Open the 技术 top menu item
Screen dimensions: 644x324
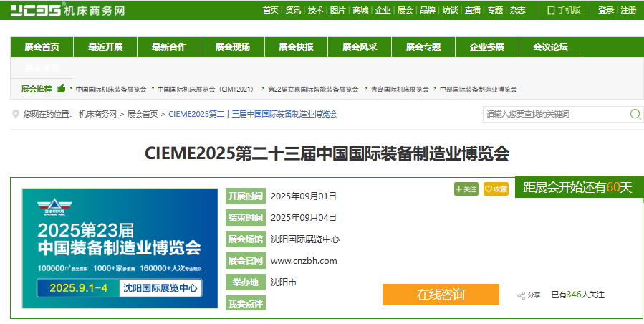pyautogui.click(x=315, y=10)
